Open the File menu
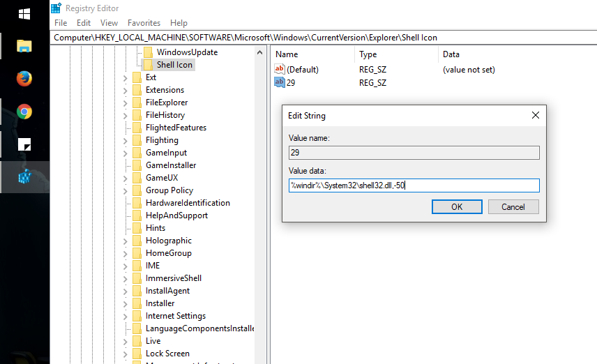597x364 pixels. pos(61,23)
